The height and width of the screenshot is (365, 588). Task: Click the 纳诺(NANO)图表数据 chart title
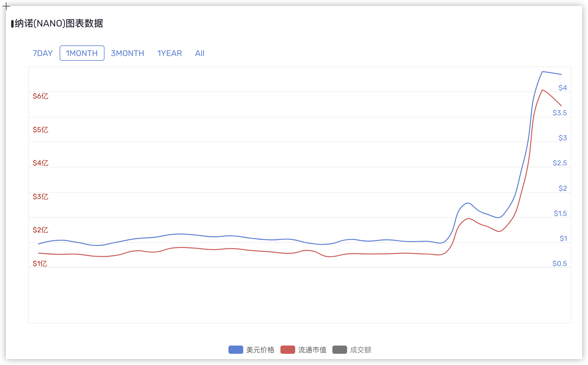click(59, 24)
